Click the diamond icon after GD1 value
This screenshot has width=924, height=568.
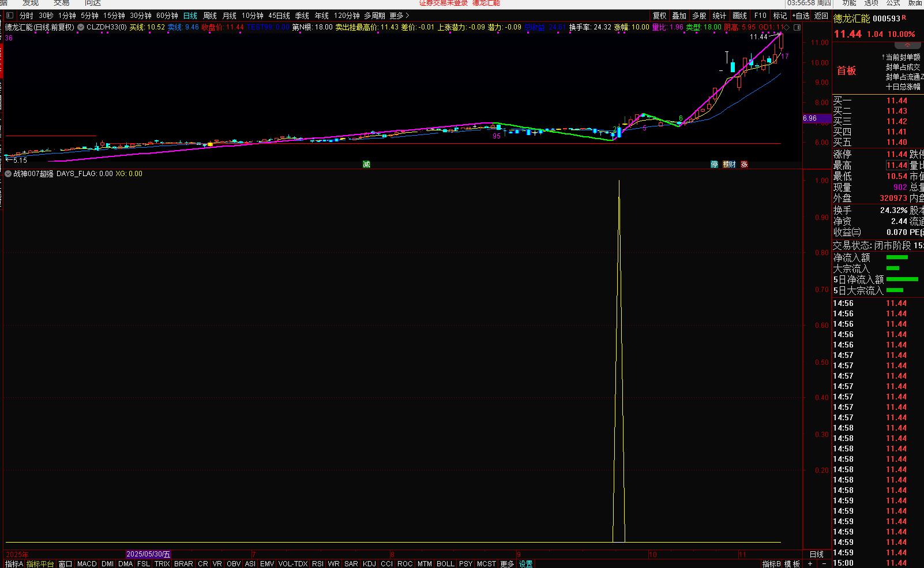pos(786,27)
